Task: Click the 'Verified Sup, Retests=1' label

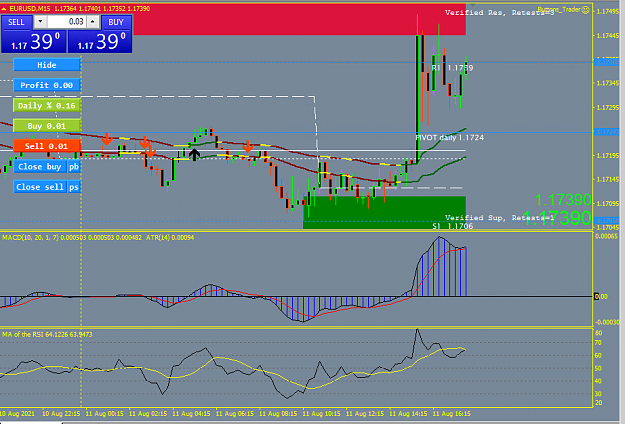Action: click(x=499, y=218)
